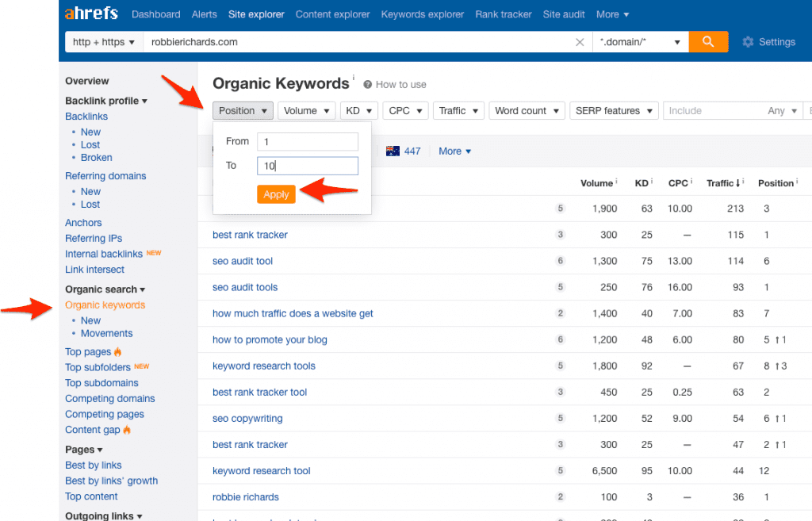Open Link intersect in the sidebar

pyautogui.click(x=95, y=270)
